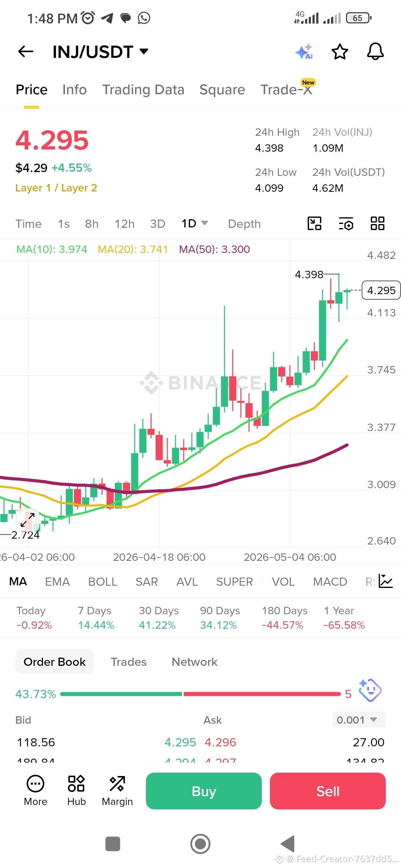Go back with the left arrow
The image size is (401, 868).
[x=26, y=52]
